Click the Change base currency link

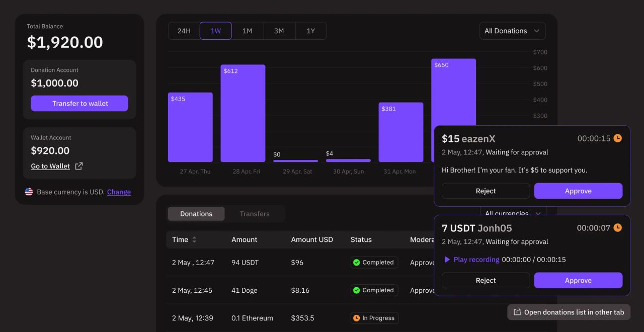click(x=119, y=192)
